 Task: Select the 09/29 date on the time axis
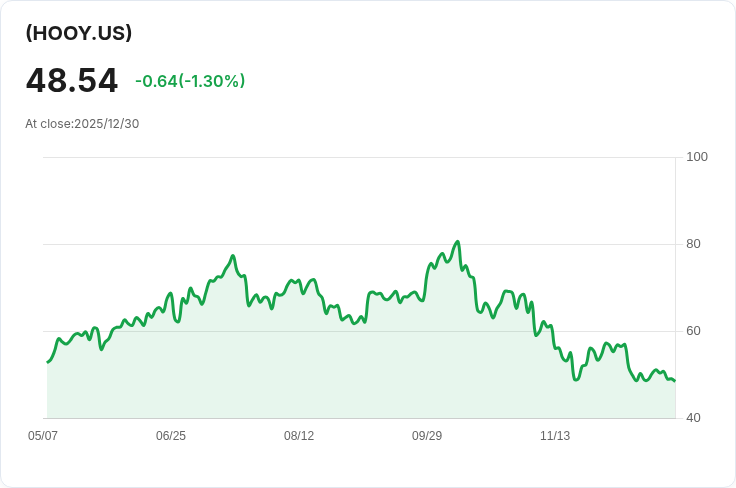coord(427,436)
